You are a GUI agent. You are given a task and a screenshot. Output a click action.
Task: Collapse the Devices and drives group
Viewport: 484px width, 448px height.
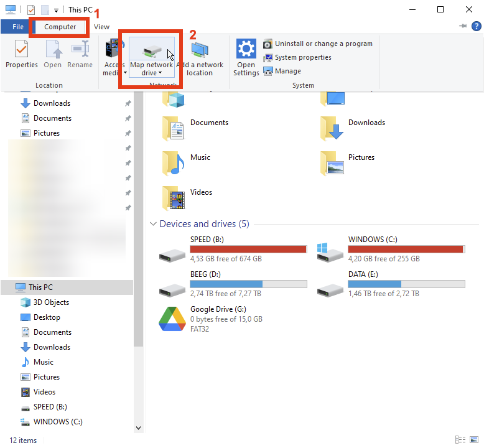coord(153,224)
